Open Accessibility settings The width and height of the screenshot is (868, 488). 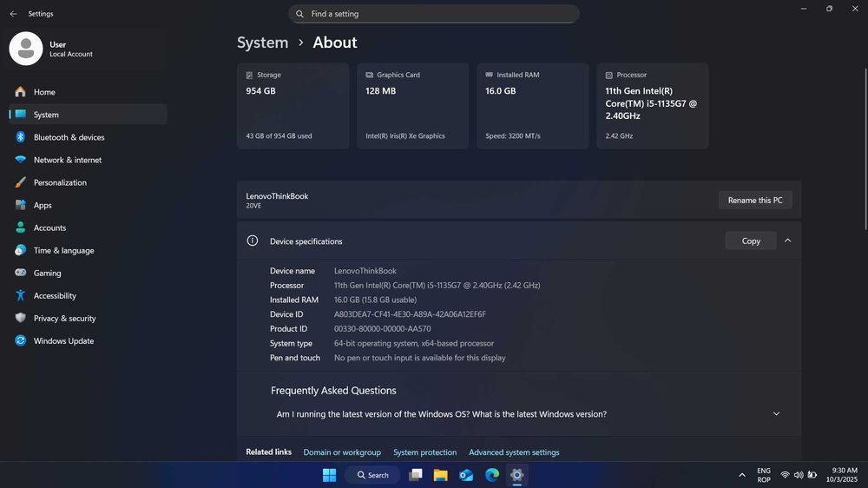[88, 296]
